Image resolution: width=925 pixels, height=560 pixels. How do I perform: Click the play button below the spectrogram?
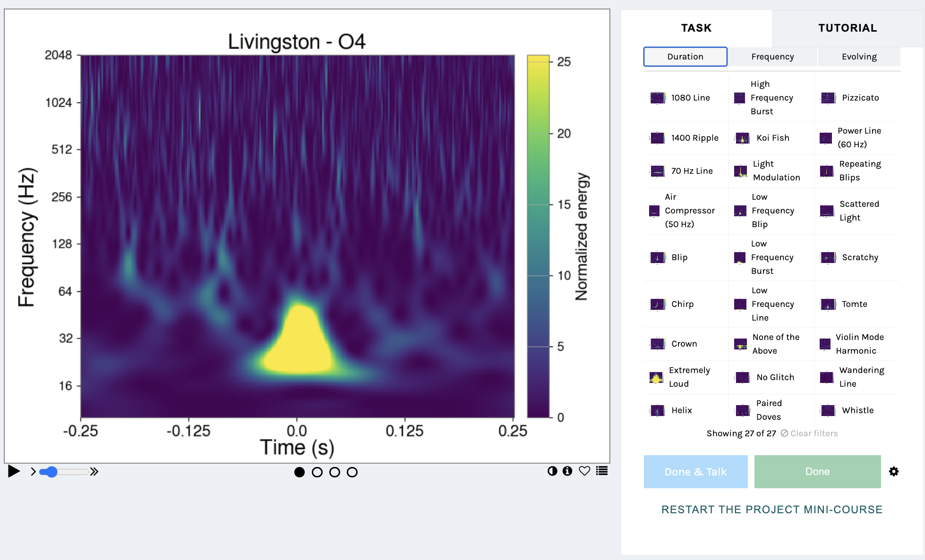14,471
